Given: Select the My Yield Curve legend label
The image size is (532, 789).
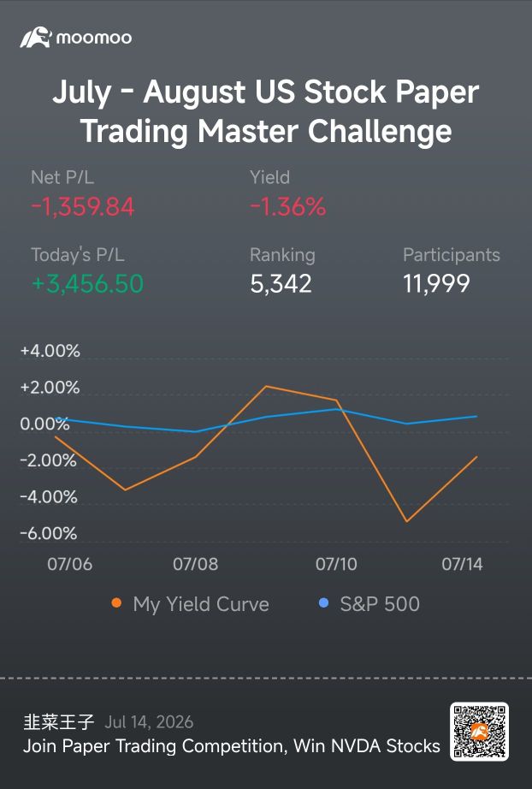Looking at the screenshot, I should pyautogui.click(x=201, y=604).
